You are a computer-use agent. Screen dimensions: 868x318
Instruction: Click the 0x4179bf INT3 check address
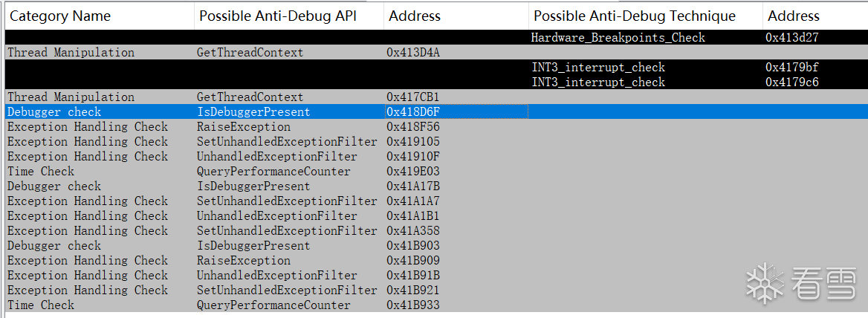pyautogui.click(x=792, y=68)
